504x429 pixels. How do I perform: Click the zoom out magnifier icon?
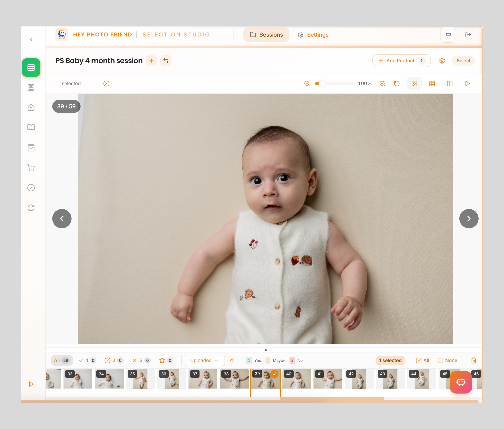click(307, 84)
